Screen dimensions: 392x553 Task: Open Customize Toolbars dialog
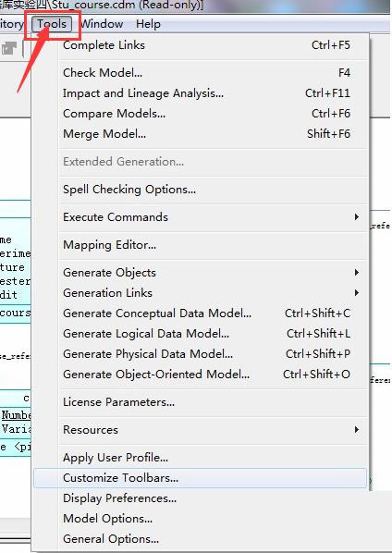(x=201, y=478)
